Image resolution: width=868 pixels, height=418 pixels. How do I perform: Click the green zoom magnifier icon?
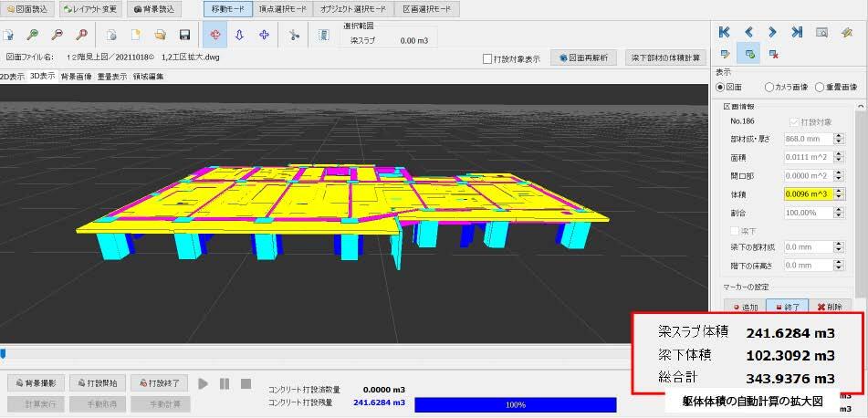pos(33,36)
